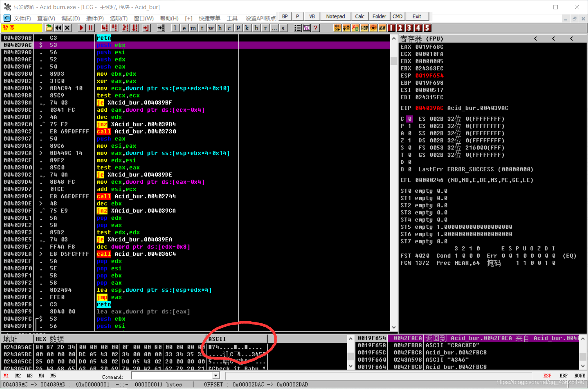The width and height of the screenshot is (588, 389).
Task: Switch to memory dump tab M2
Action: pyautogui.click(x=18, y=376)
